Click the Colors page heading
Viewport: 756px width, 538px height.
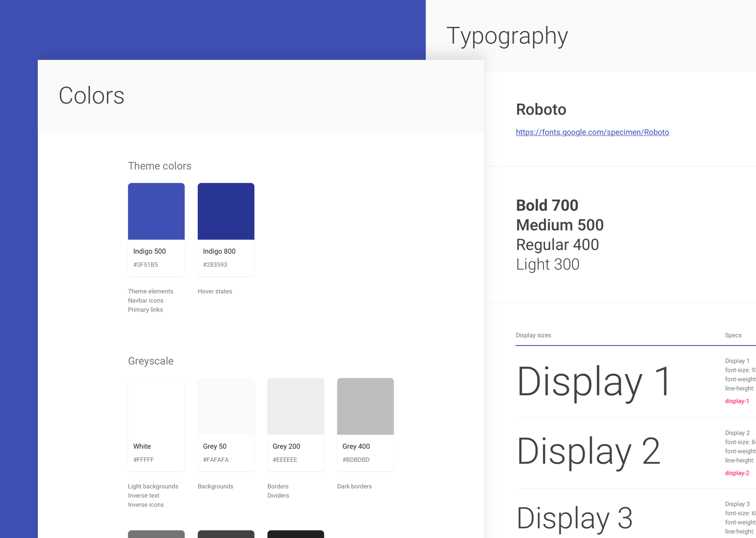click(x=91, y=95)
